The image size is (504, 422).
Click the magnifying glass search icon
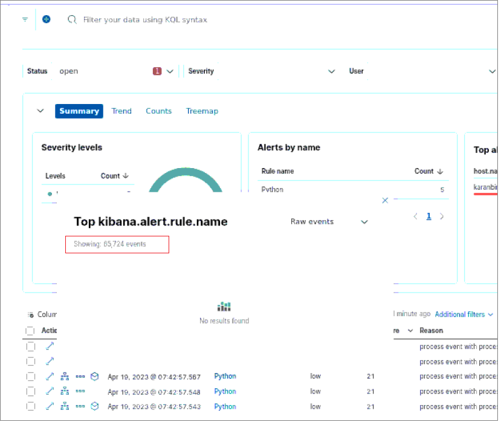(72, 19)
